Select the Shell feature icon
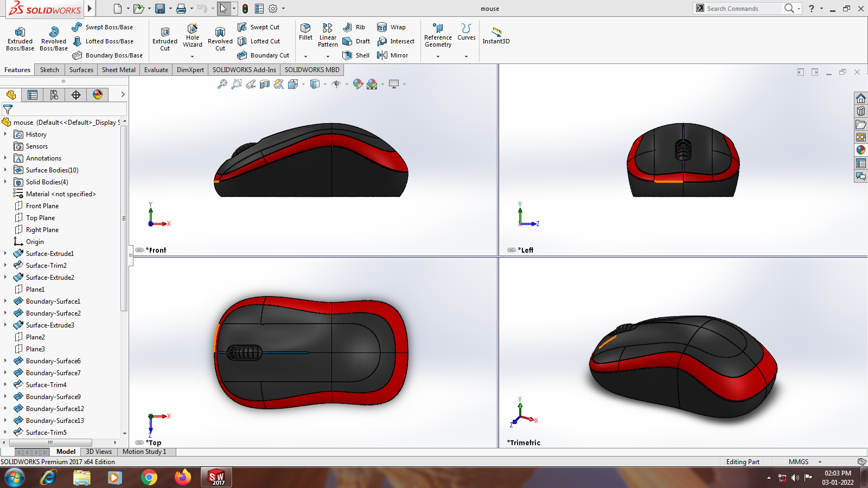Screen dimensions: 868x488 (x=348, y=55)
